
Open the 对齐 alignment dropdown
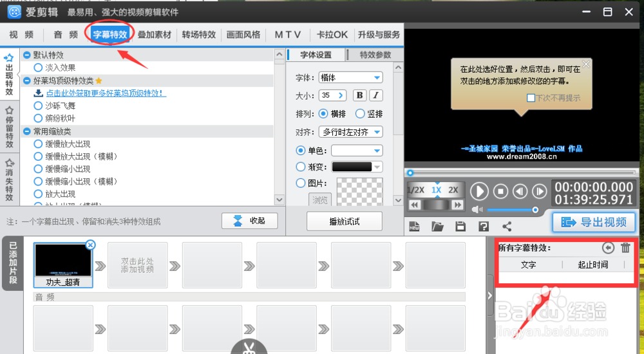(x=351, y=132)
